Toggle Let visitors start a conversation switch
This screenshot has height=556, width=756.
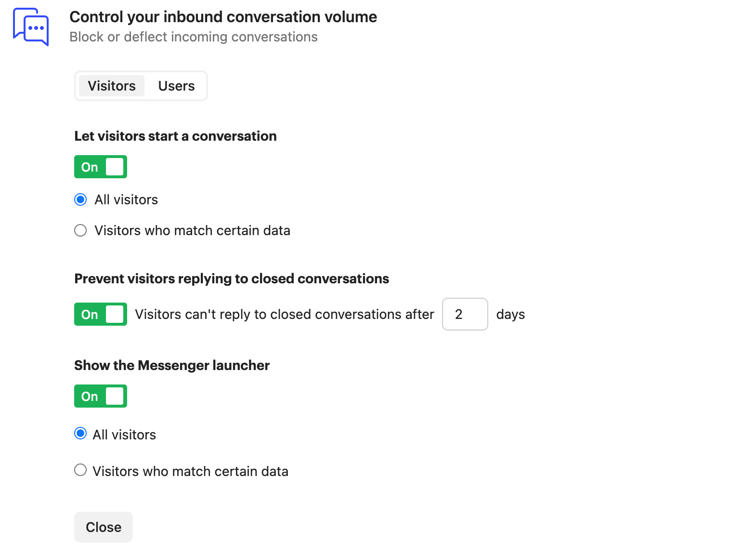(x=101, y=167)
